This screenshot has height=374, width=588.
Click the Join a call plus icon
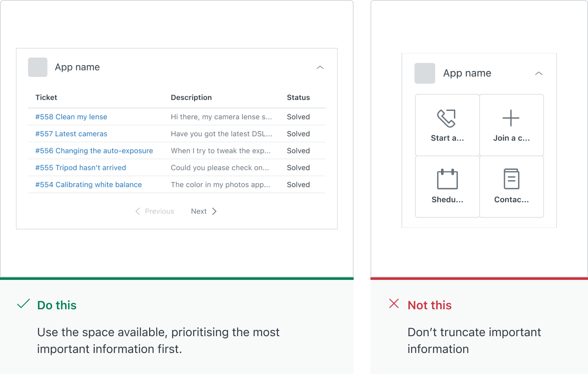tap(511, 118)
